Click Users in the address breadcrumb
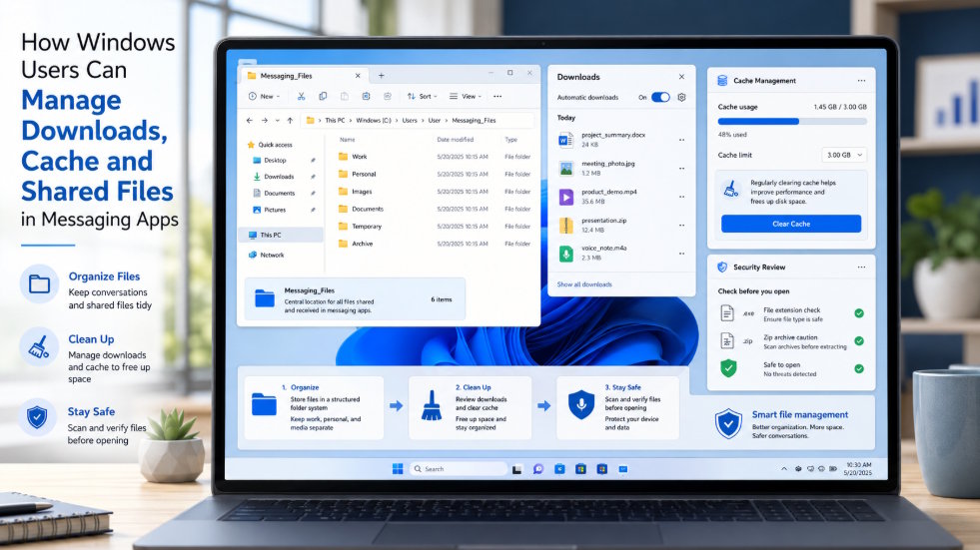Viewport: 980px width, 550px height. point(410,121)
